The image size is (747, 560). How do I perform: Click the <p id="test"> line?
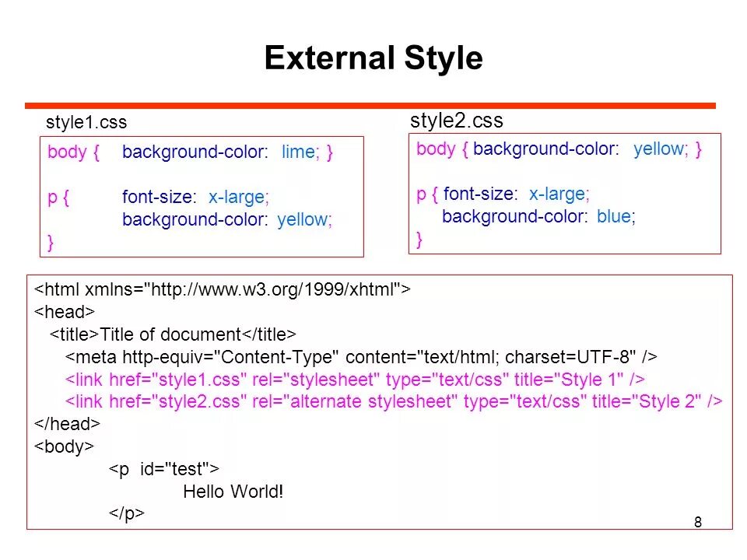pyautogui.click(x=164, y=469)
